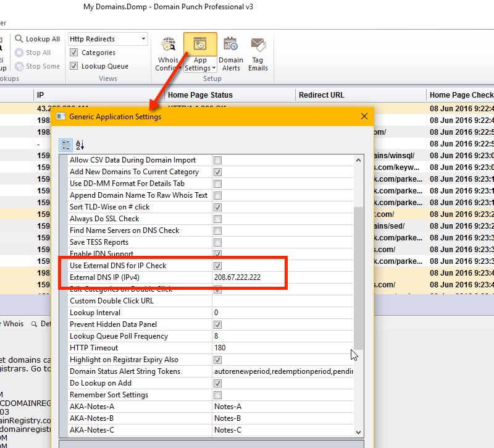Close the Generic Application Settings dialog

[364, 116]
